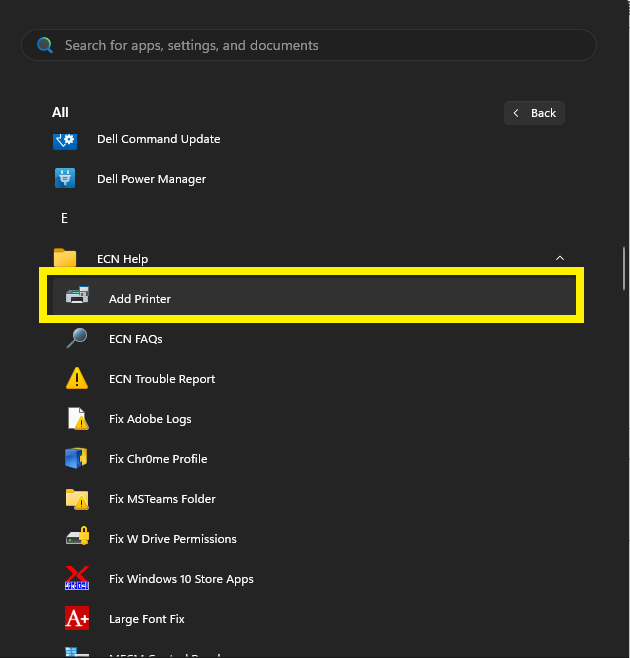The height and width of the screenshot is (658, 630).
Task: Click the Dell Command Update icon
Action: click(65, 140)
